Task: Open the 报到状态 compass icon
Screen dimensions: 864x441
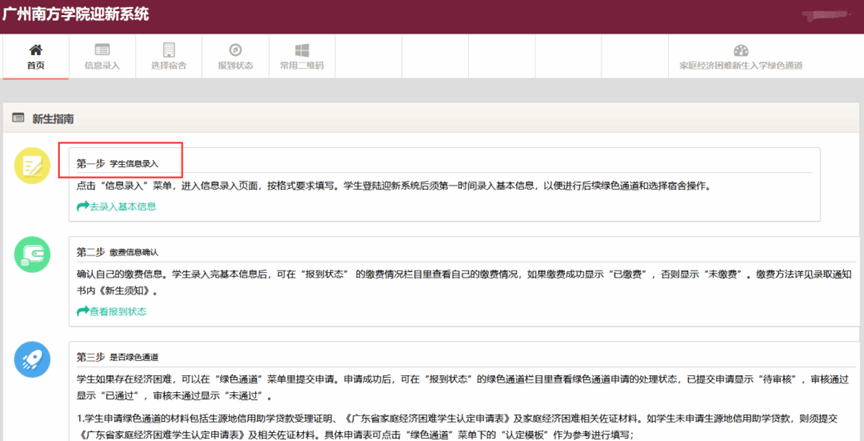Action: point(235,50)
